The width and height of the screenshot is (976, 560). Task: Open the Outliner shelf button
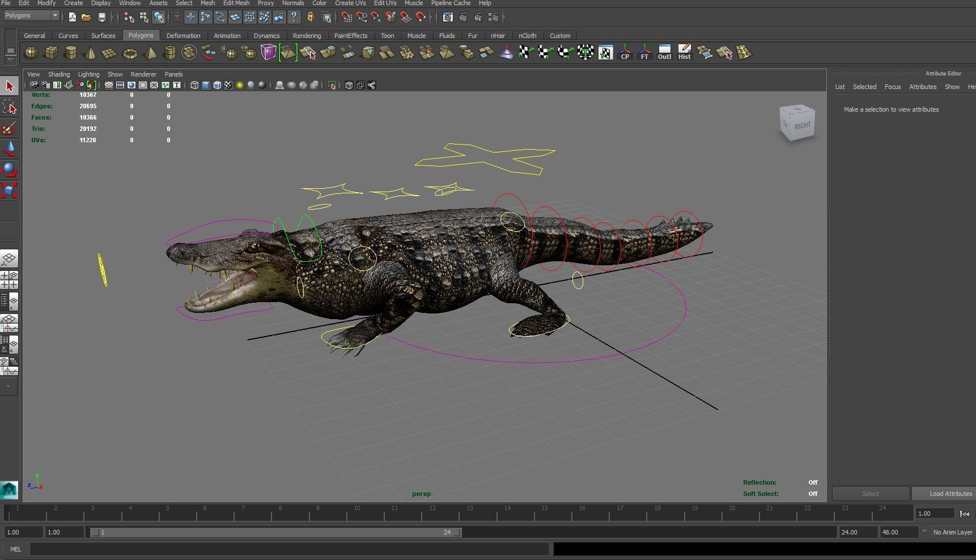664,53
